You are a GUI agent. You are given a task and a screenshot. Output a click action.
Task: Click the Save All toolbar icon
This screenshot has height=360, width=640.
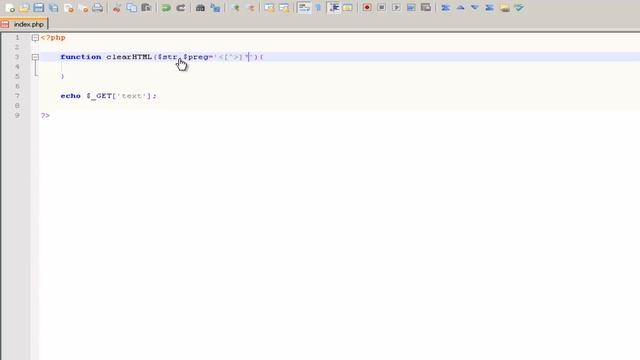(53, 8)
